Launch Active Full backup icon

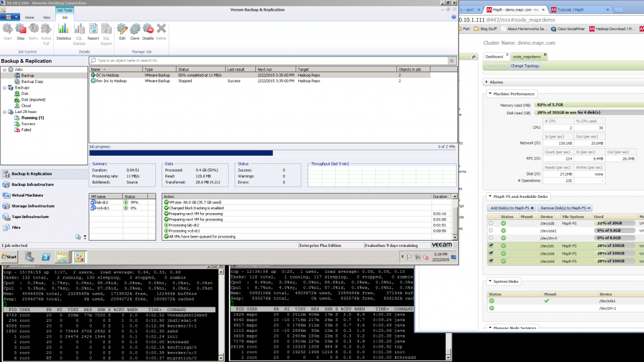click(x=46, y=34)
